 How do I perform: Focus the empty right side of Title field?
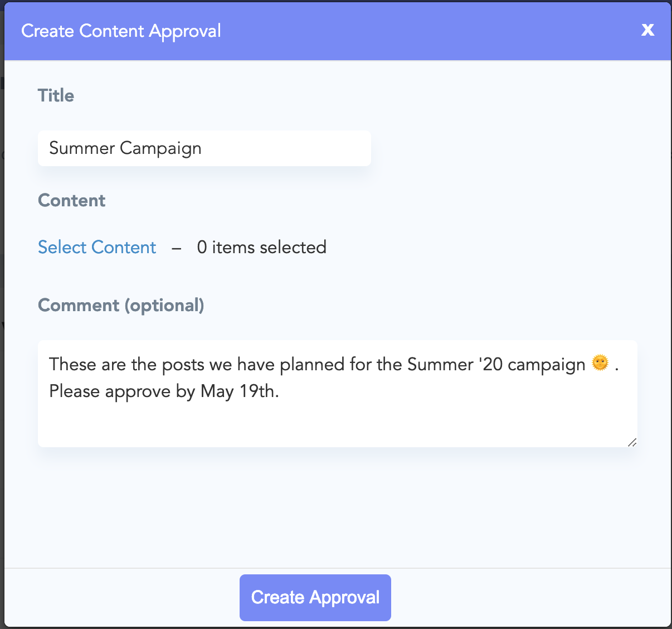pos(290,148)
